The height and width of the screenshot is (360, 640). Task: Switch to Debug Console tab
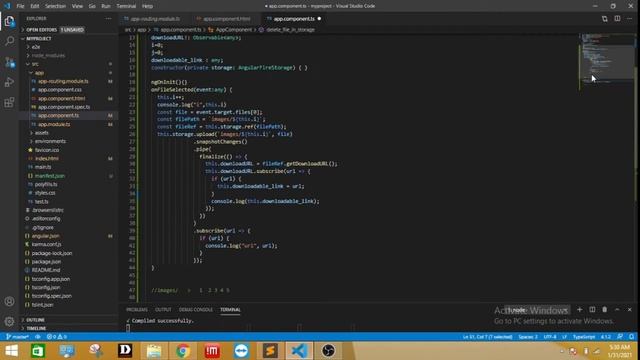pos(196,310)
